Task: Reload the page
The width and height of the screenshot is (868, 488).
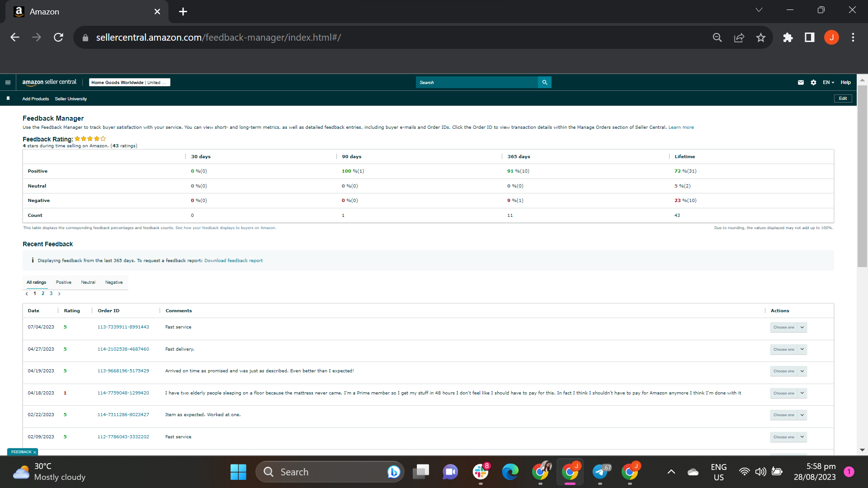Action: point(58,38)
